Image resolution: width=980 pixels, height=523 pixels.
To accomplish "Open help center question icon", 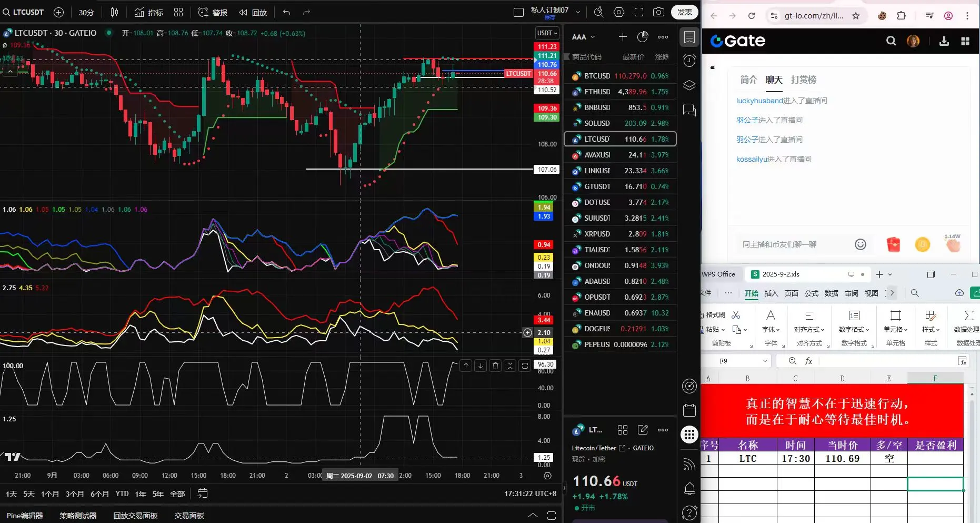I will click(689, 512).
